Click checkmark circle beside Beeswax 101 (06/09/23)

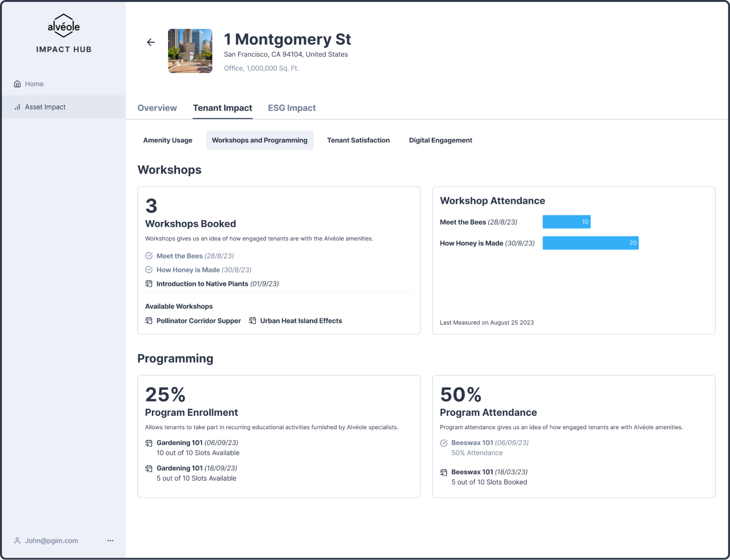coord(444,443)
